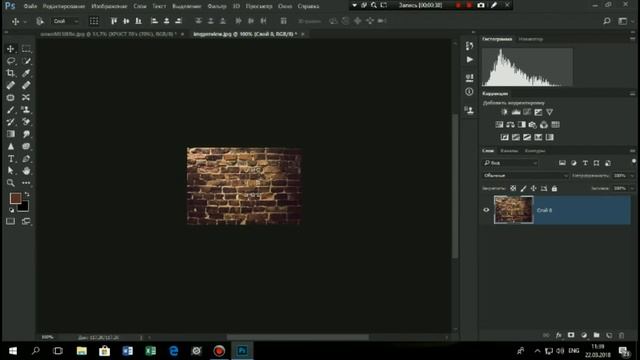This screenshot has width=640, height=360.
Task: Open Move tool preset picker arrow
Action: (26, 22)
